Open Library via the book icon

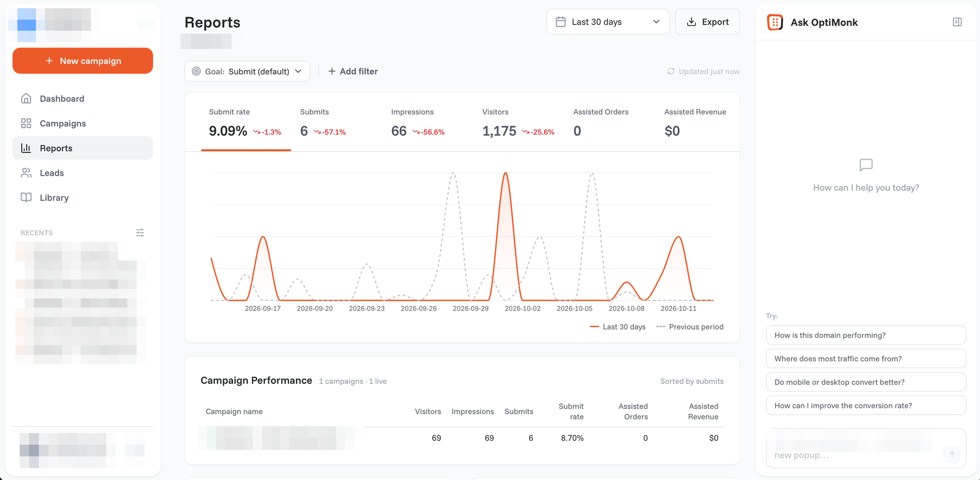point(26,198)
